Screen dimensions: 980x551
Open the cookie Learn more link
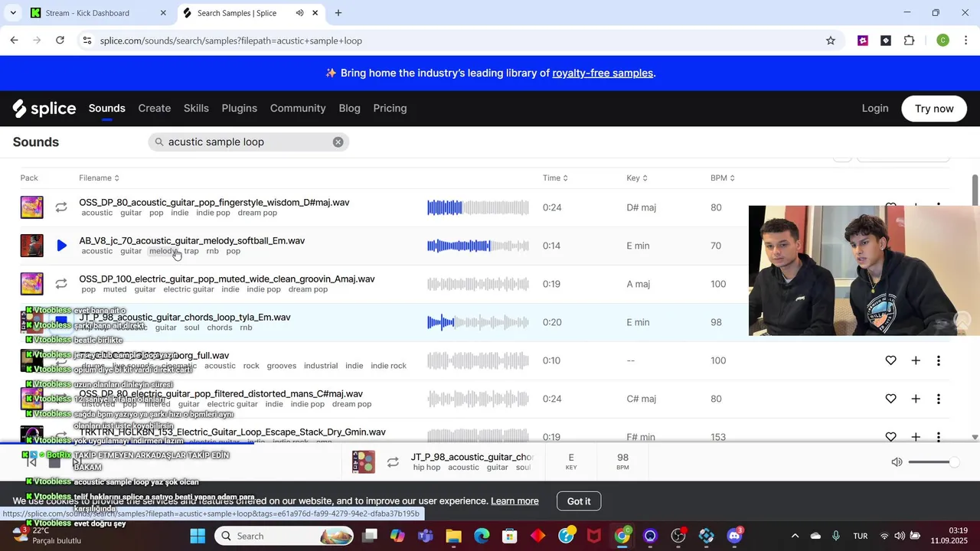pos(514,501)
